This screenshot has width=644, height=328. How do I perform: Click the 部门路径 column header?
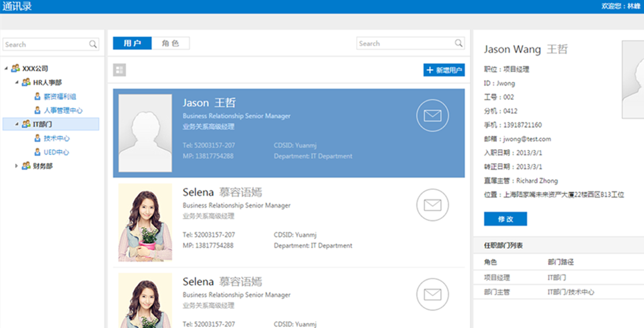coord(560,262)
